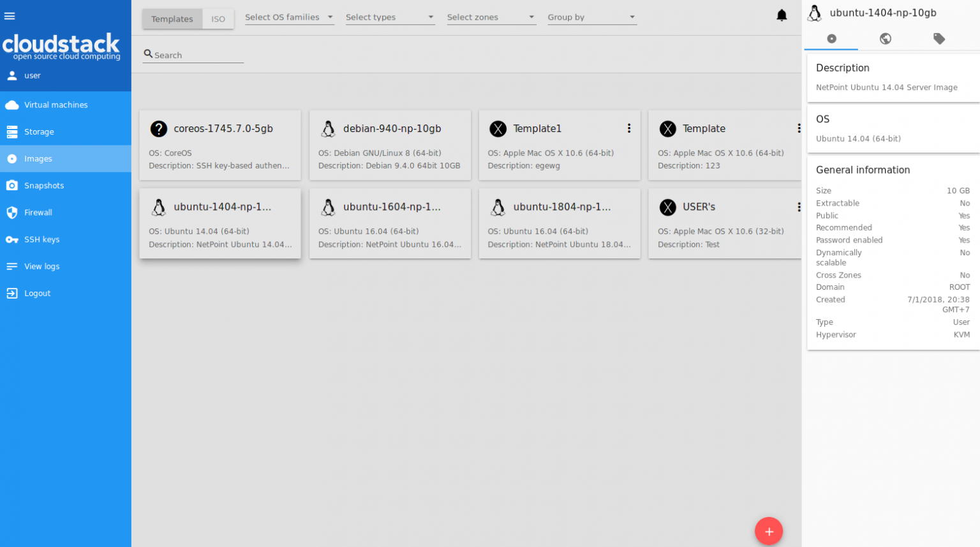Open the three-dot menu on USER's card
The image size is (980, 547).
(x=798, y=207)
